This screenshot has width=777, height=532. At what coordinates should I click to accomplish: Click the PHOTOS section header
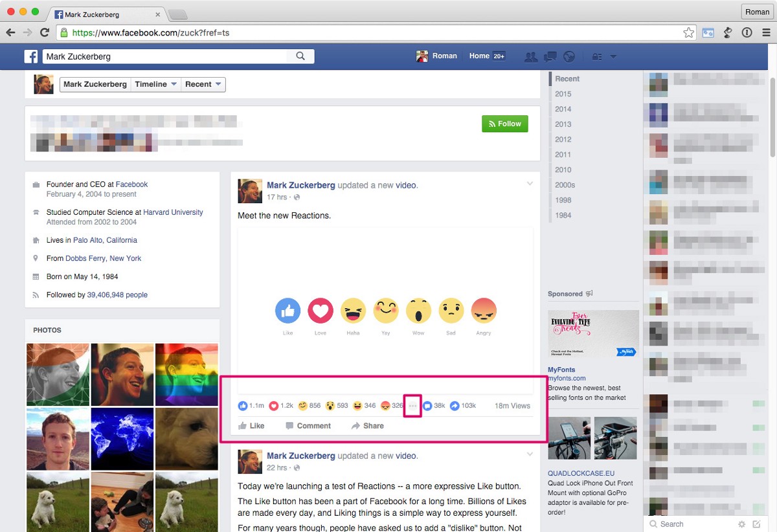click(47, 330)
